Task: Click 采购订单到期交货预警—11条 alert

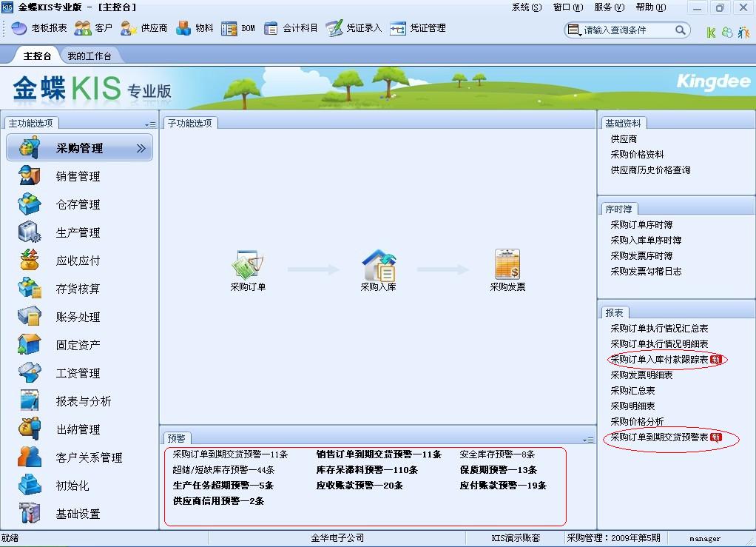Action: click(x=231, y=454)
